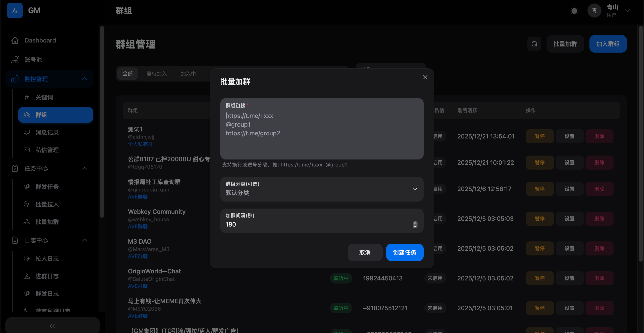
Task: Increment the 180-second interval stepper
Action: point(415,223)
